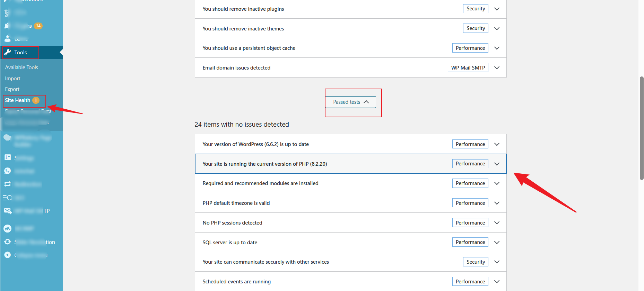The image size is (644, 291).
Task: Click the WP Mail SMTP envelope icon
Action: click(x=8, y=211)
